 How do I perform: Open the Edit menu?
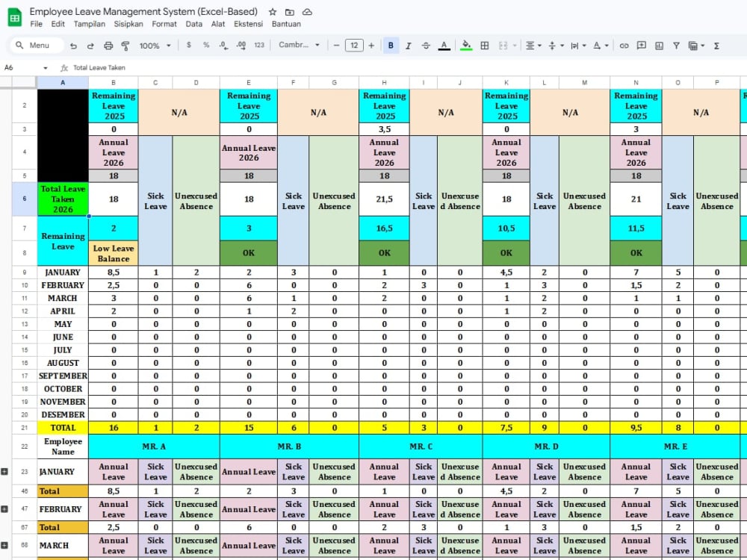[x=58, y=24]
